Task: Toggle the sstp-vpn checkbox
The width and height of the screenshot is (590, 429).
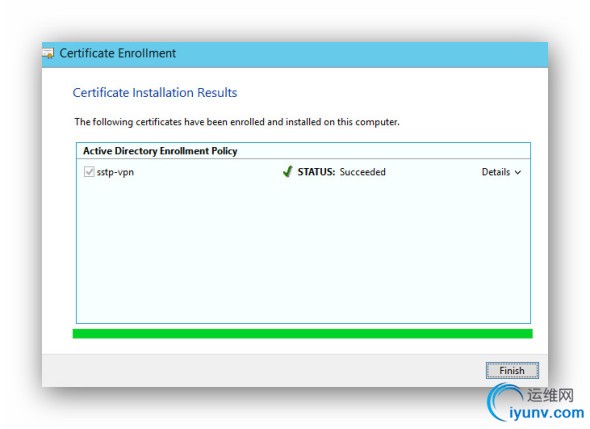Action: [x=89, y=172]
